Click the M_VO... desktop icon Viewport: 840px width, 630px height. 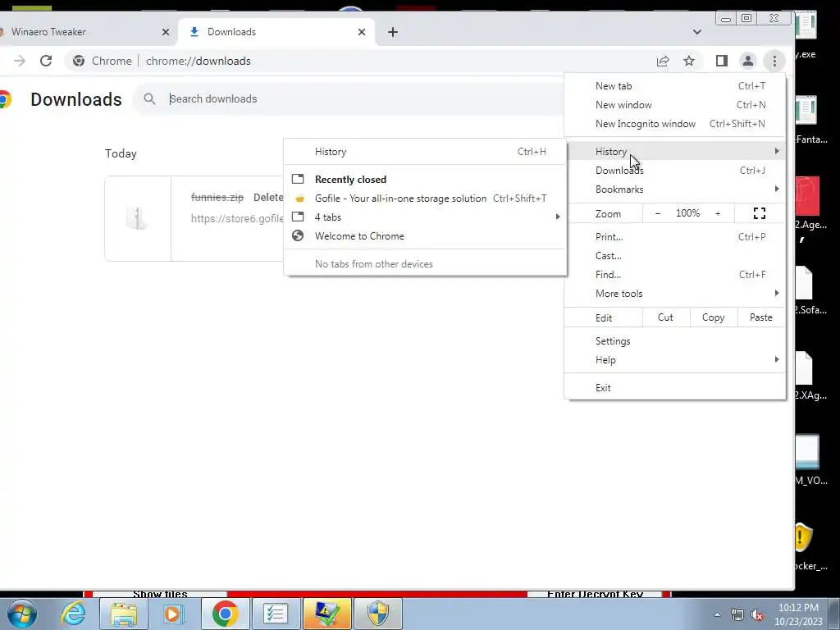(807, 451)
